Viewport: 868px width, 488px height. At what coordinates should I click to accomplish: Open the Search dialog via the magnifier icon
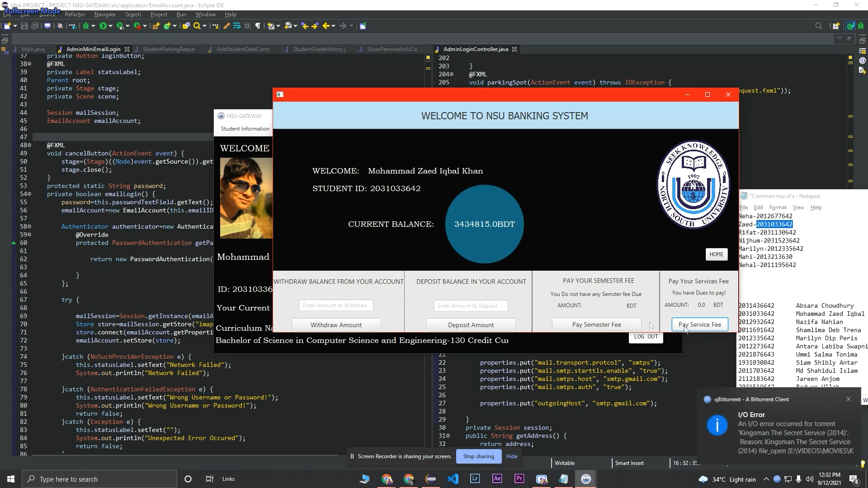tap(198, 26)
